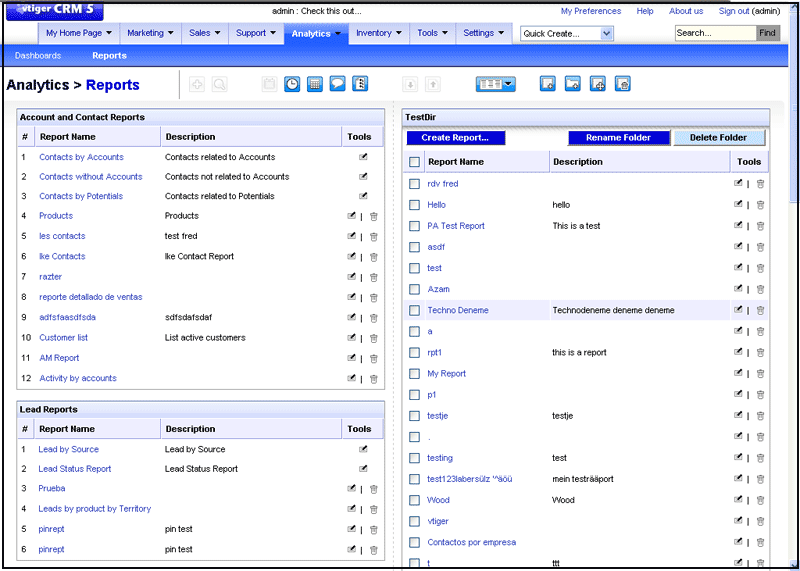Delete the Products report via trash icon
Viewport: 800px width, 571px height.
pos(373,216)
